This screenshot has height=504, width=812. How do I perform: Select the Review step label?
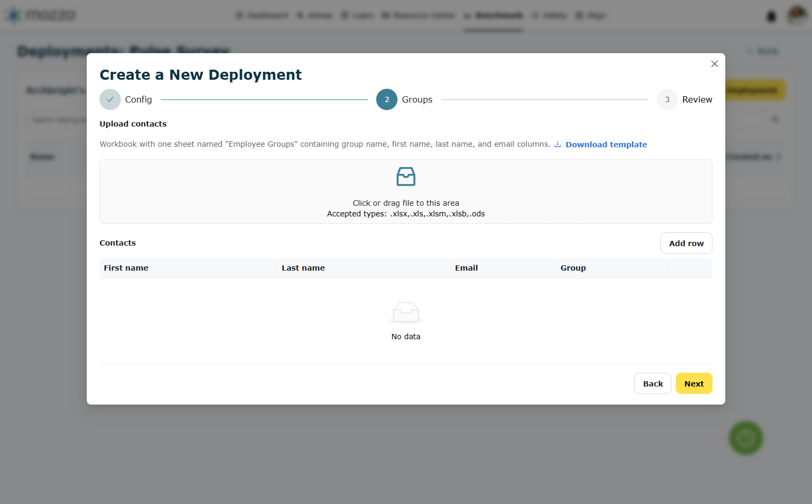(697, 99)
